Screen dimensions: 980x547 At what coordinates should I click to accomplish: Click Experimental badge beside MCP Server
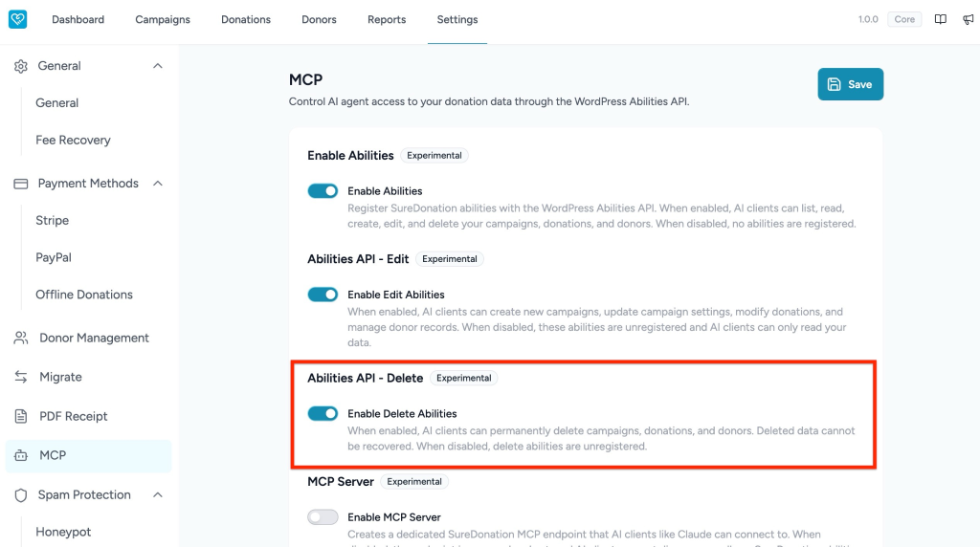pyautogui.click(x=414, y=481)
